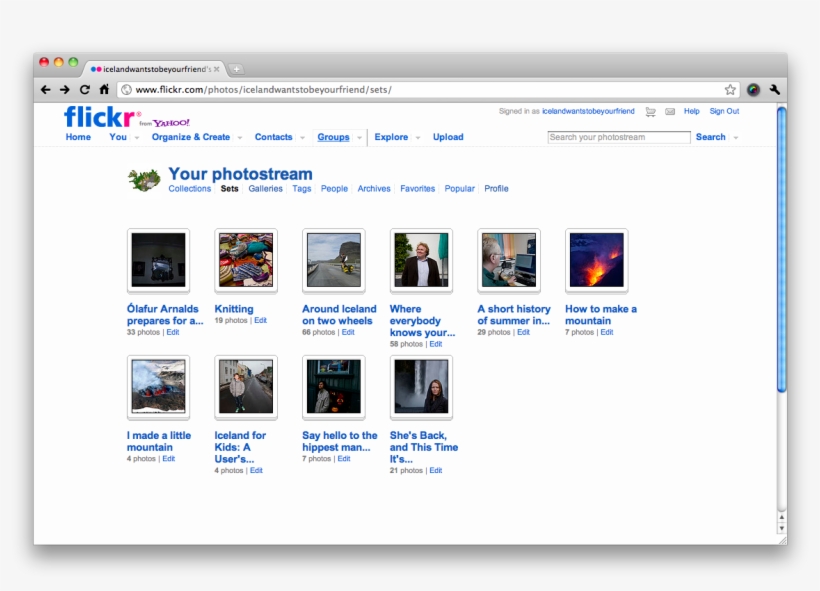The height and width of the screenshot is (591, 820).
Task: Switch to the Collections tab
Action: point(189,188)
